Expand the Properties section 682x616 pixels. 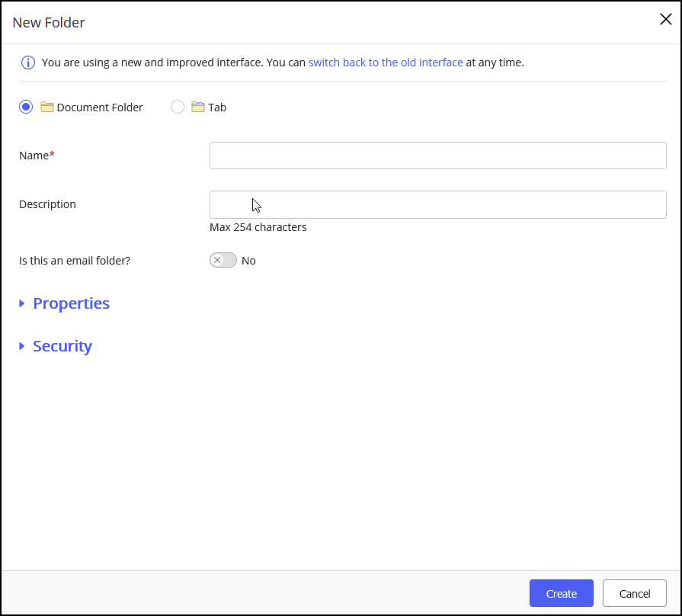click(x=71, y=303)
